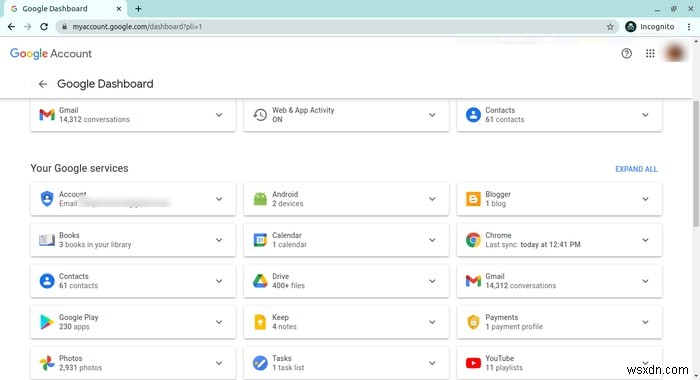Expand the Account card chevron
This screenshot has height=380, width=700.
tap(219, 199)
